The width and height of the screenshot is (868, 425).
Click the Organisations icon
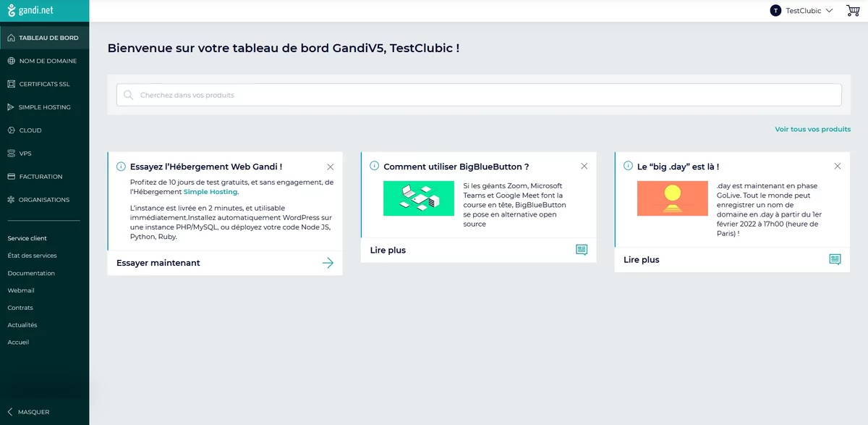click(11, 200)
